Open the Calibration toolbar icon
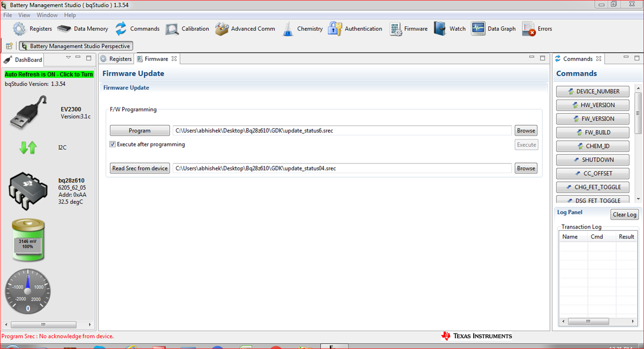Image resolution: width=644 pixels, height=349 pixels. coord(172,29)
